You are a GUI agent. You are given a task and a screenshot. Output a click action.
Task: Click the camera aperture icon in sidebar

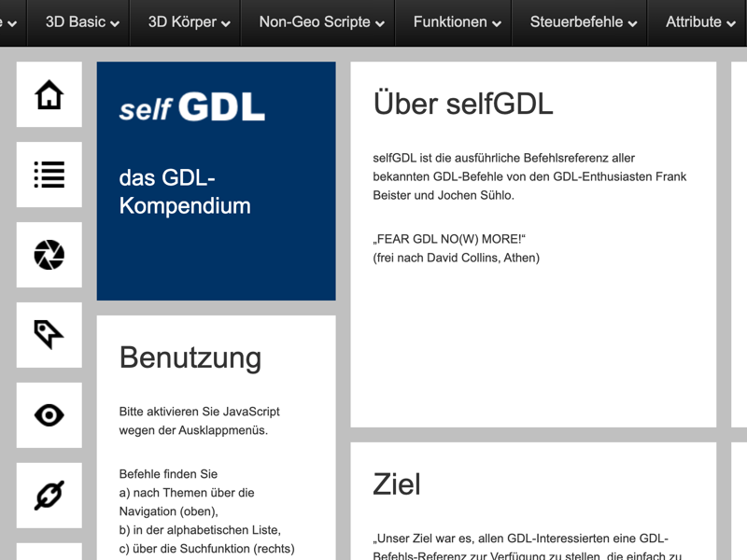(49, 255)
